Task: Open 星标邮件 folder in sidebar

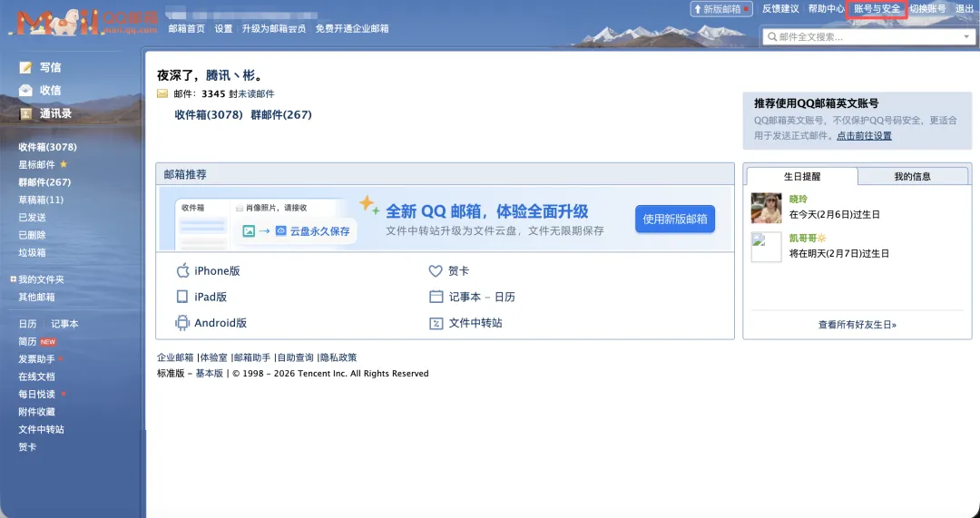Action: pyautogui.click(x=37, y=164)
